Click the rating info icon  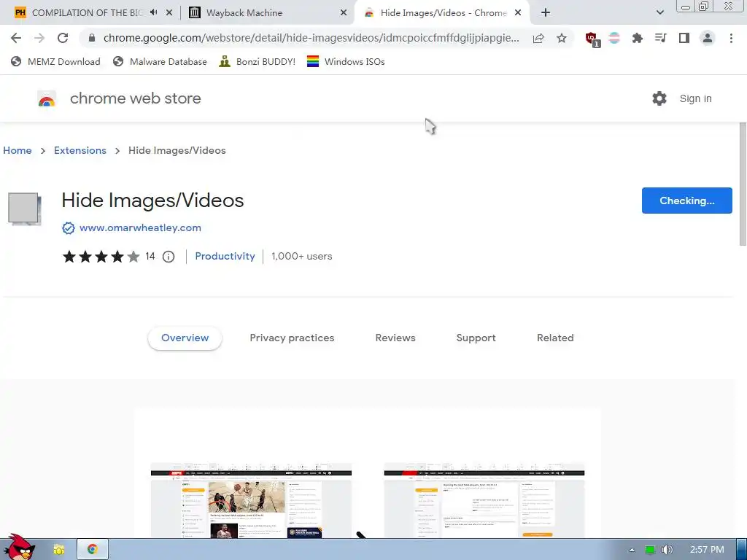[169, 257]
